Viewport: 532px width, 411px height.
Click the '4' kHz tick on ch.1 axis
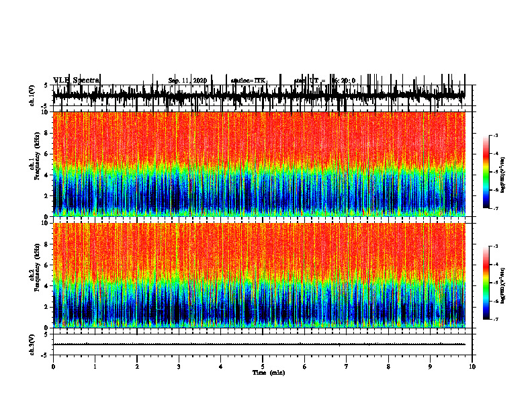[47, 175]
